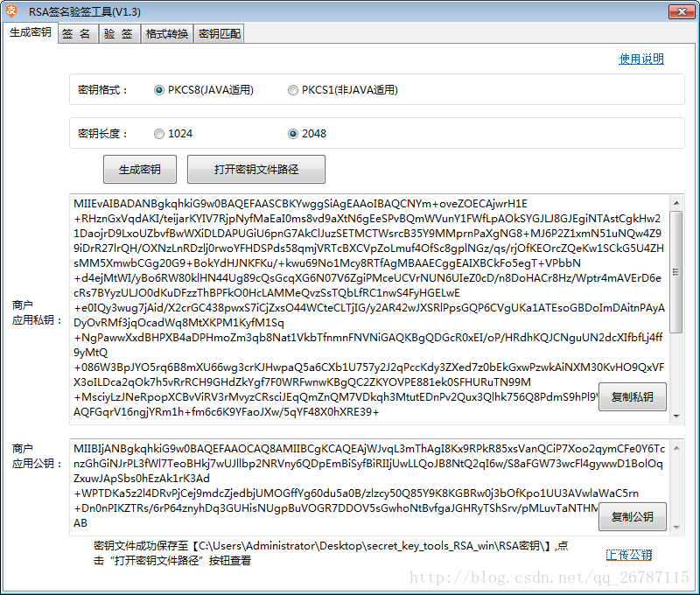The image size is (700, 595).
Task: Click 生成密钥 to generate new keys
Action: click(x=140, y=169)
